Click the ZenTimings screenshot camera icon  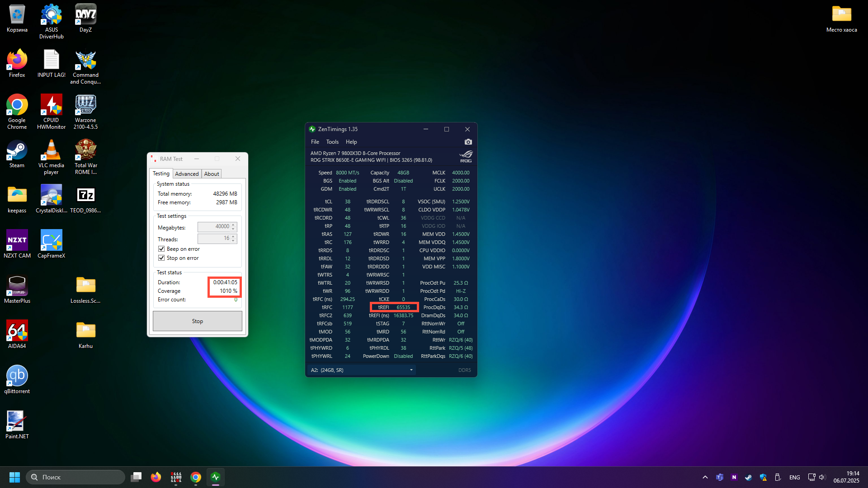click(468, 142)
